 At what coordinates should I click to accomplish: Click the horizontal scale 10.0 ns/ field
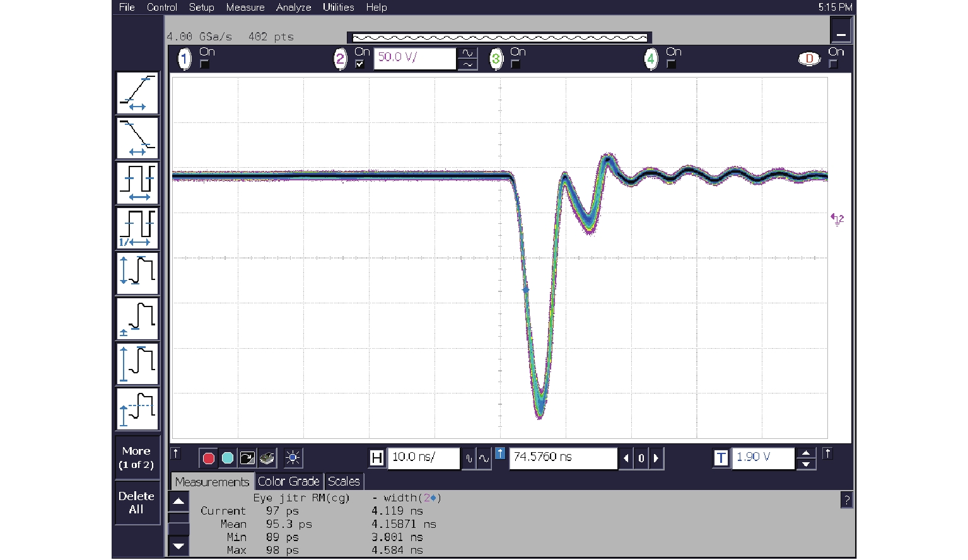tap(423, 458)
